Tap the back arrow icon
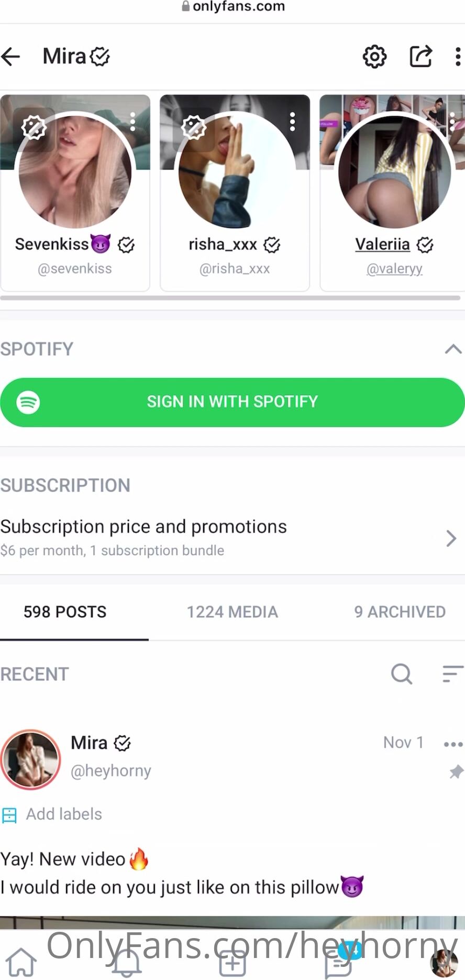Screen dimensions: 465x980 coord(11,57)
